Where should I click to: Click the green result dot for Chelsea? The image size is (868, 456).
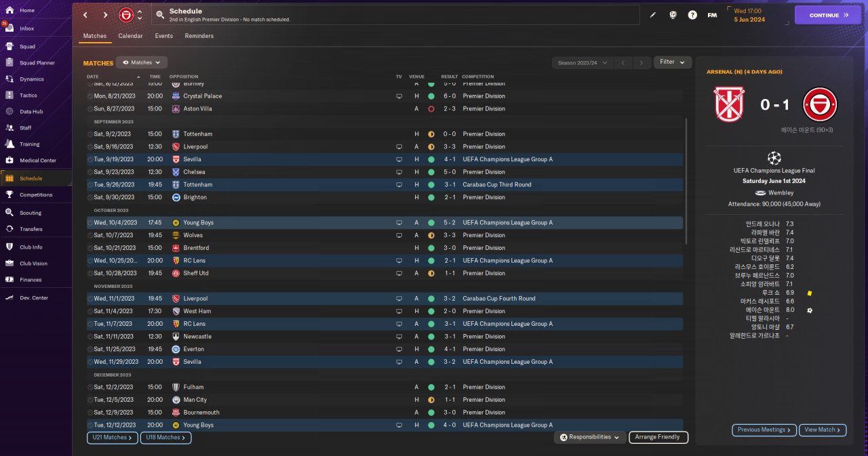click(x=431, y=172)
